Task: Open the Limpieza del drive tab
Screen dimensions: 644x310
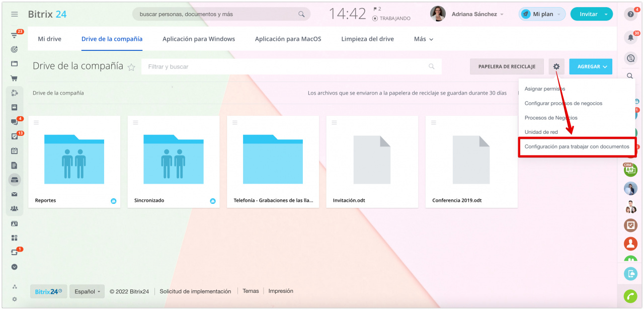Action: 368,39
